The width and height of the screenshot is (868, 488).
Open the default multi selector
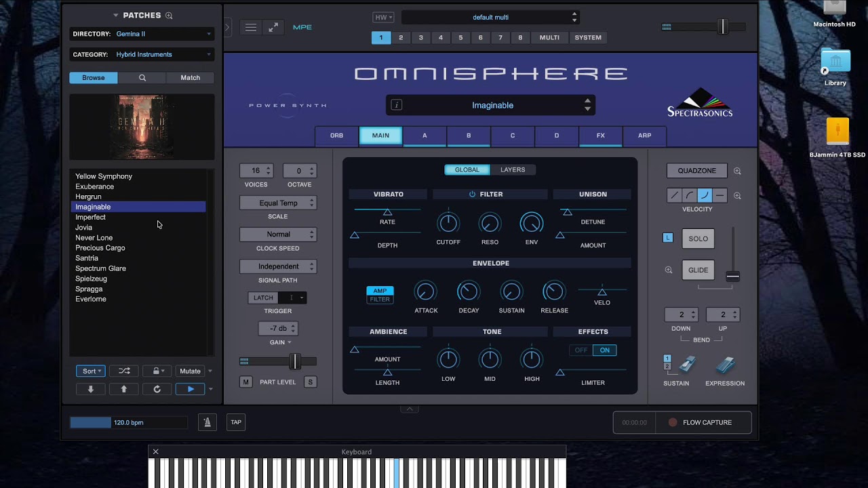(490, 18)
